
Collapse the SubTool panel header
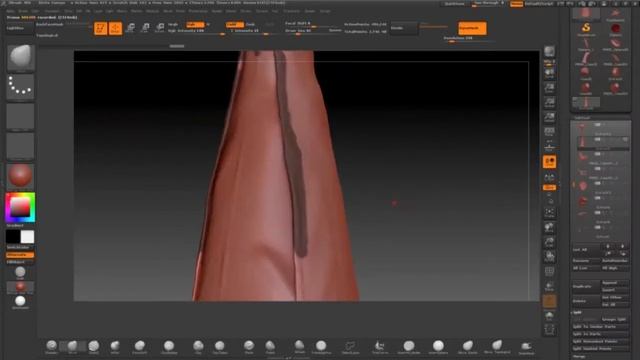tap(582, 118)
